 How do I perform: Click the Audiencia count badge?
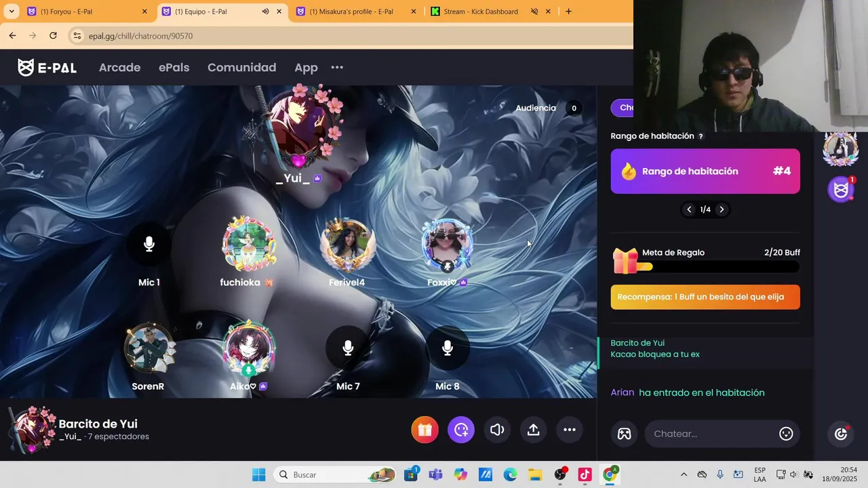click(x=574, y=108)
